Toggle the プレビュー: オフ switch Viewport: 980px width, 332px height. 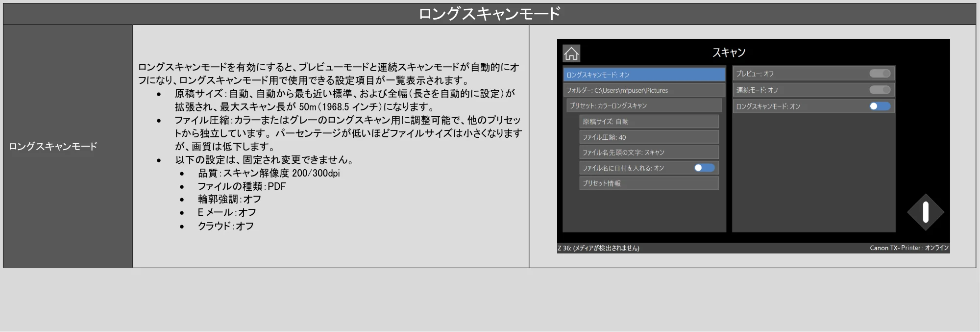(880, 74)
